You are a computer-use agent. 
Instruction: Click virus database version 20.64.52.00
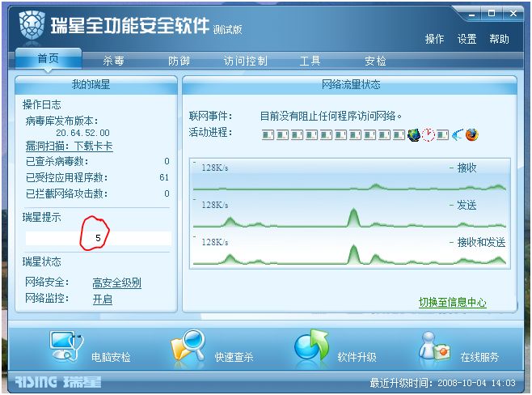coord(82,133)
